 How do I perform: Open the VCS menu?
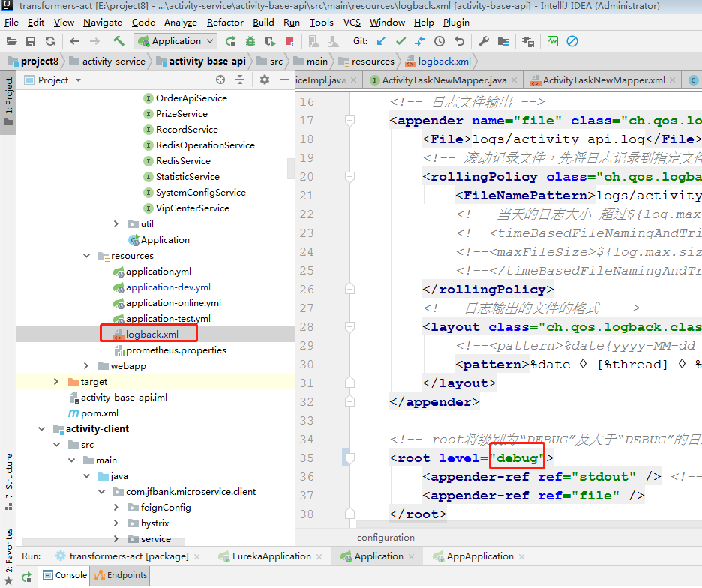(x=352, y=22)
